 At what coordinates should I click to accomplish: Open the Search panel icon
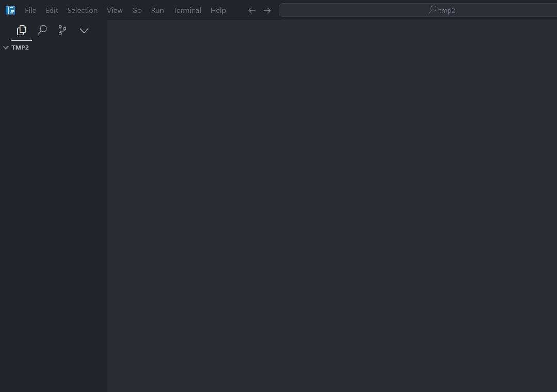[x=42, y=30]
